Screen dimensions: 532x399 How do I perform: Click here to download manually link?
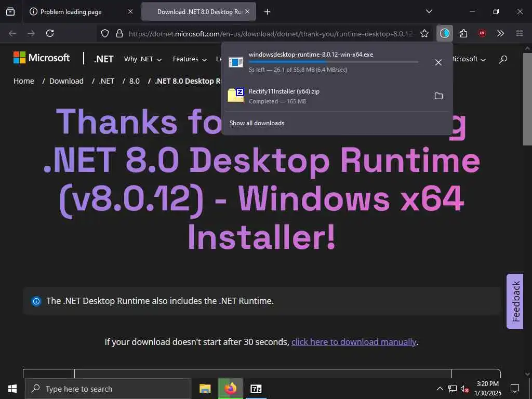353,342
